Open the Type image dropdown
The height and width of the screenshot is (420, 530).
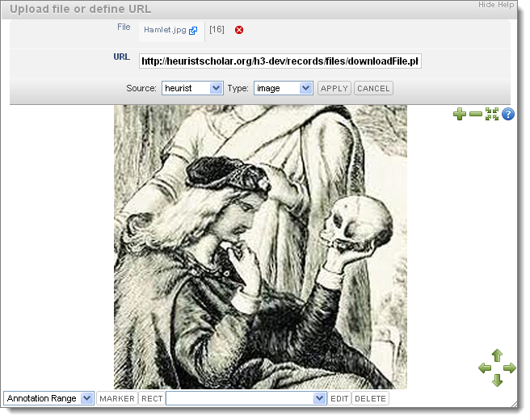(x=284, y=88)
